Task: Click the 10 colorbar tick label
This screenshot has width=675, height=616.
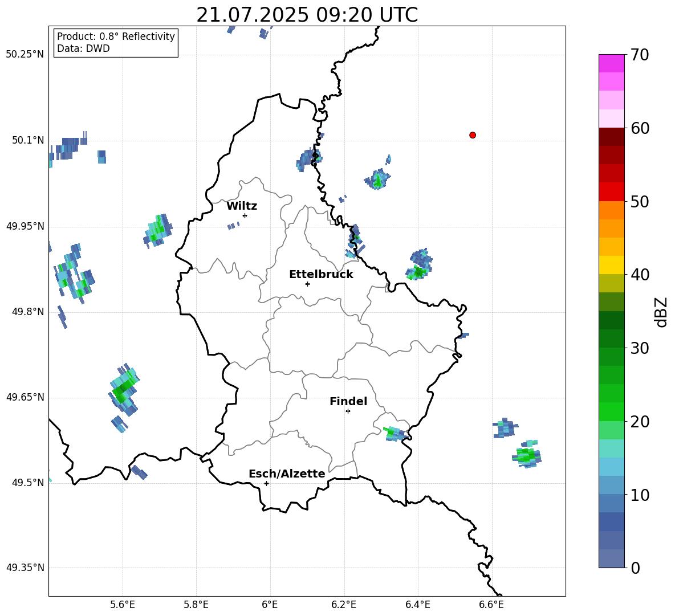Action: click(640, 495)
